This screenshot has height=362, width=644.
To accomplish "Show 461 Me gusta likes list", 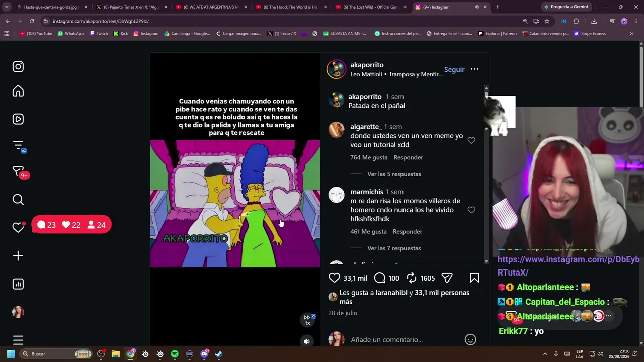I will (368, 231).
